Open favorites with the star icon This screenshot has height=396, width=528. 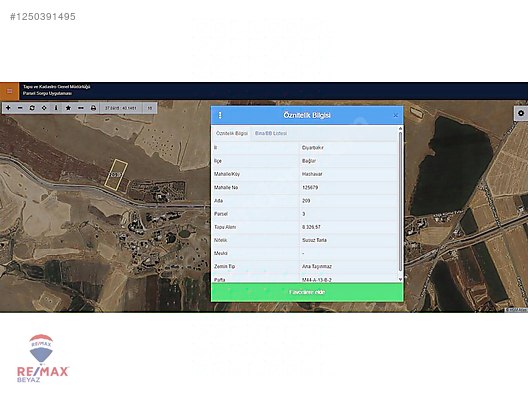click(68, 108)
